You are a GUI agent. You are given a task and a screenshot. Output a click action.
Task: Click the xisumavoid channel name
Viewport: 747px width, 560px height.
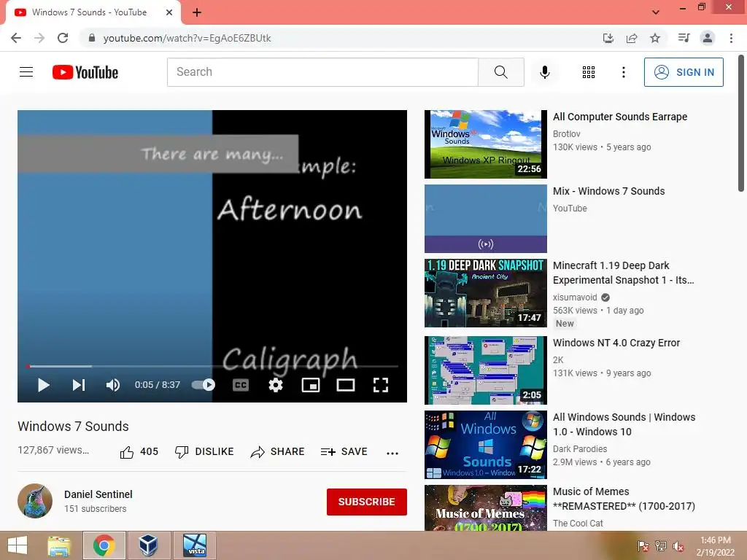point(575,297)
